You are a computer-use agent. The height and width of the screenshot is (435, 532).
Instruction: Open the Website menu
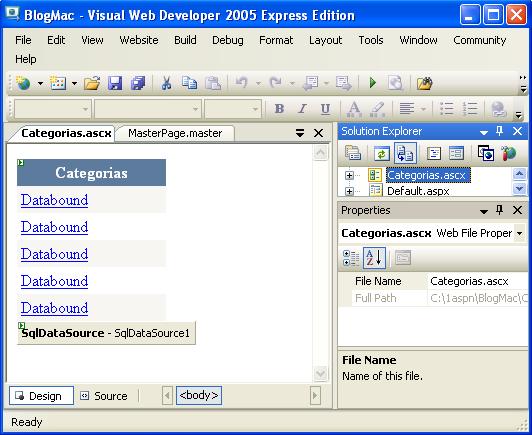click(139, 40)
